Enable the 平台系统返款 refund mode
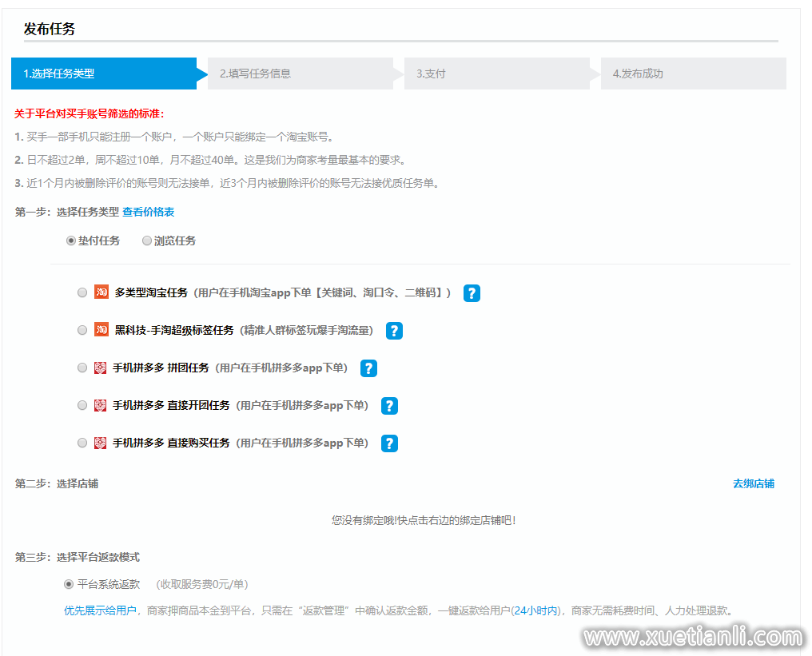 click(x=69, y=584)
